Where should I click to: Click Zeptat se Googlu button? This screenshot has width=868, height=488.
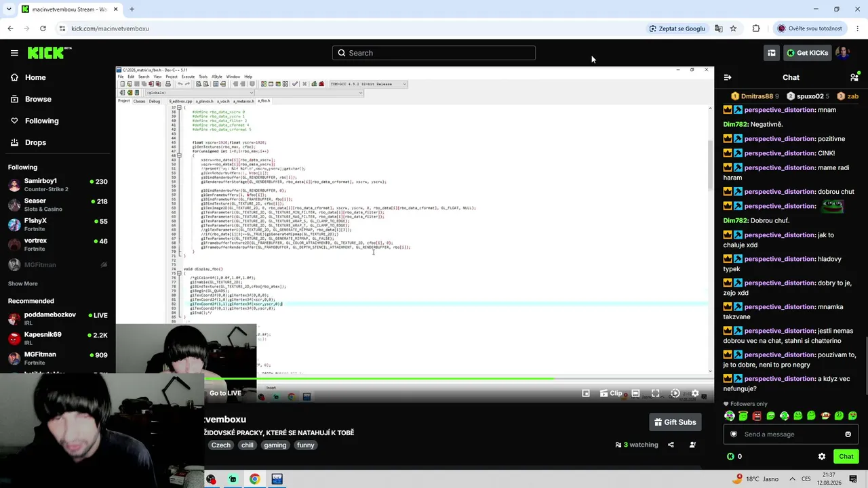677,28
